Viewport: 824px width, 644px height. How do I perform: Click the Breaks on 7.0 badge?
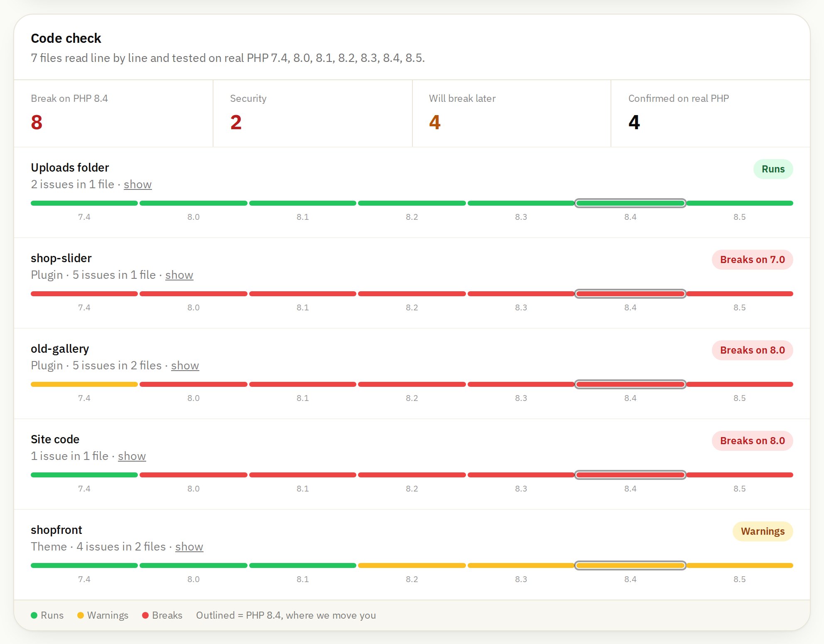click(752, 260)
